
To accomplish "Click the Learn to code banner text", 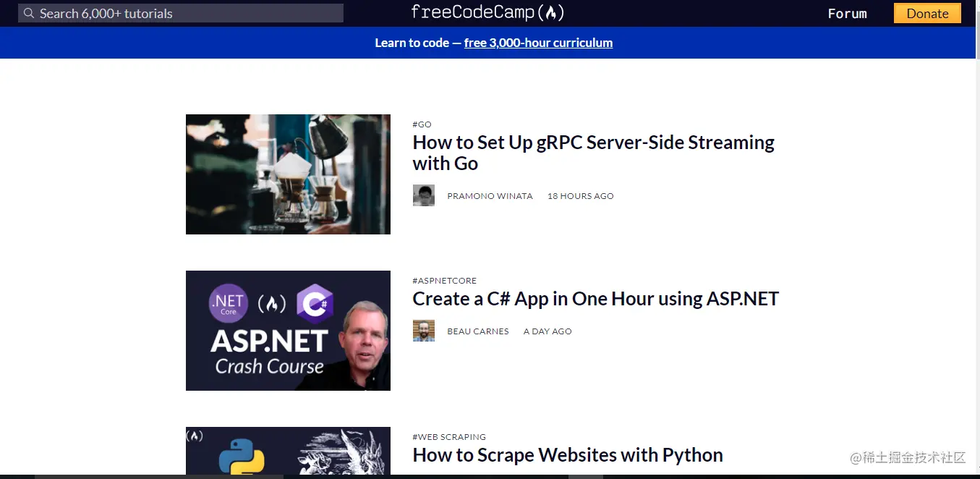I will pos(418,43).
